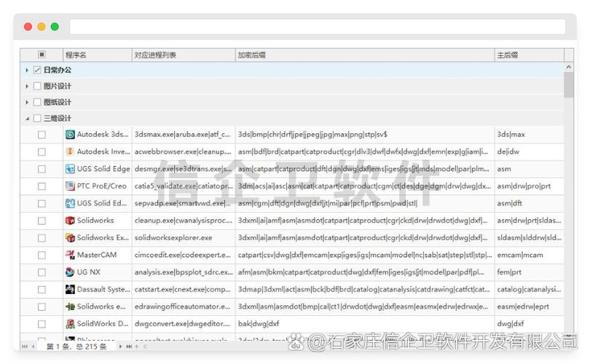Go to the first record with pager icon
Viewport: 590px width, 364px height.
click(25, 347)
